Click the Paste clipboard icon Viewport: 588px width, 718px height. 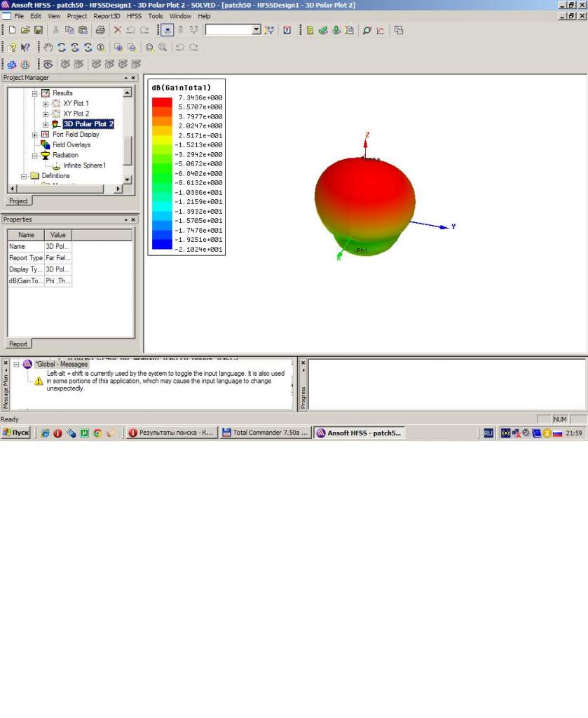click(83, 30)
